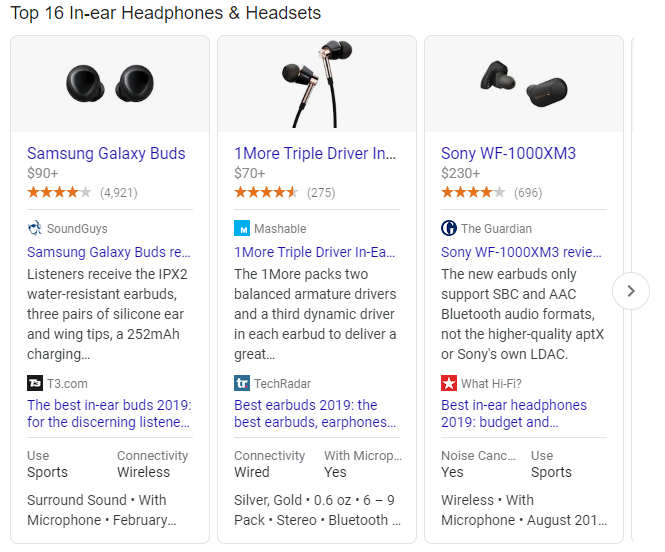Open T3.com best in-ear buds 2019 article
The width and height of the screenshot is (665, 552).
click(x=109, y=413)
